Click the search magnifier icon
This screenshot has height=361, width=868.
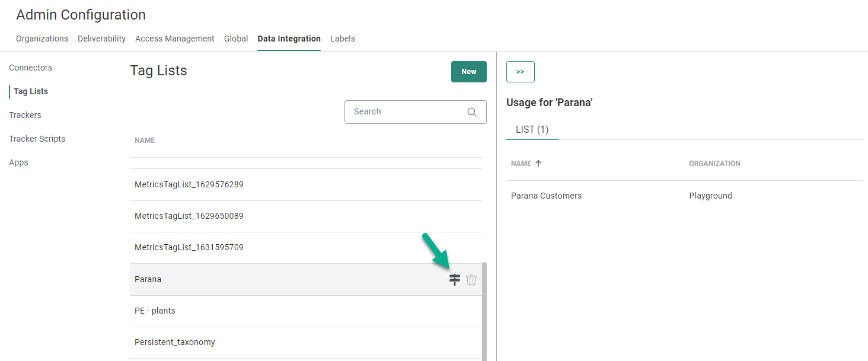pos(472,112)
